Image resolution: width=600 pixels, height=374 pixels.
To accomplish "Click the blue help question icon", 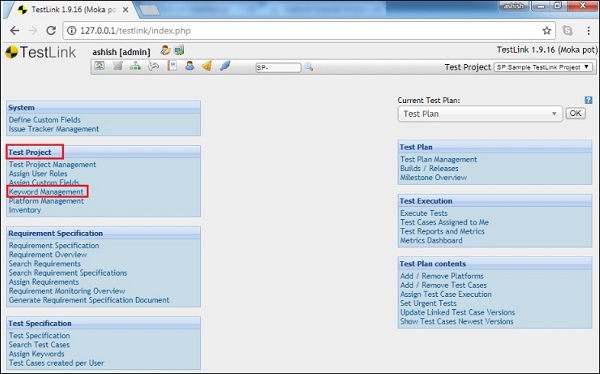I will pyautogui.click(x=589, y=100).
